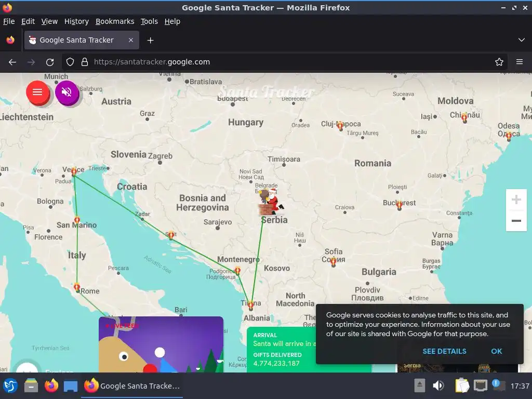Open the Edit menu

click(28, 21)
